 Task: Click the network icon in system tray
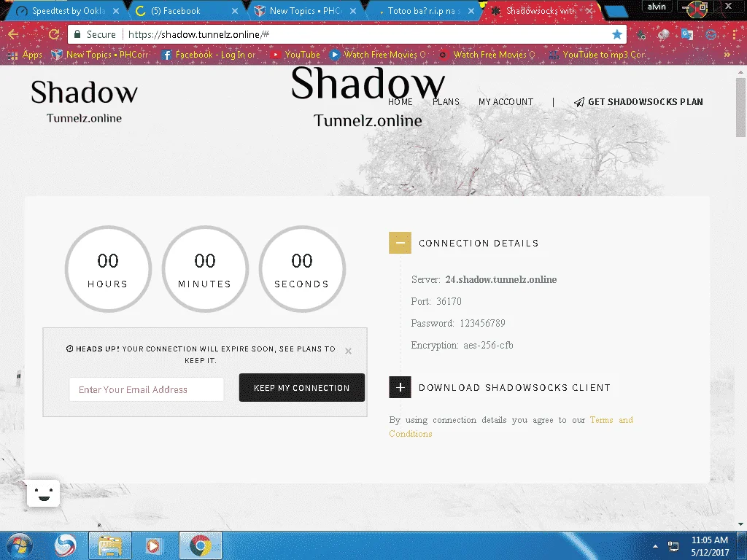pyautogui.click(x=673, y=546)
